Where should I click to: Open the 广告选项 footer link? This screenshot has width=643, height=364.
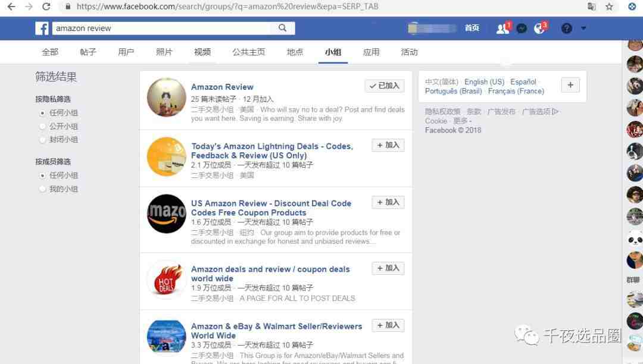point(540,111)
